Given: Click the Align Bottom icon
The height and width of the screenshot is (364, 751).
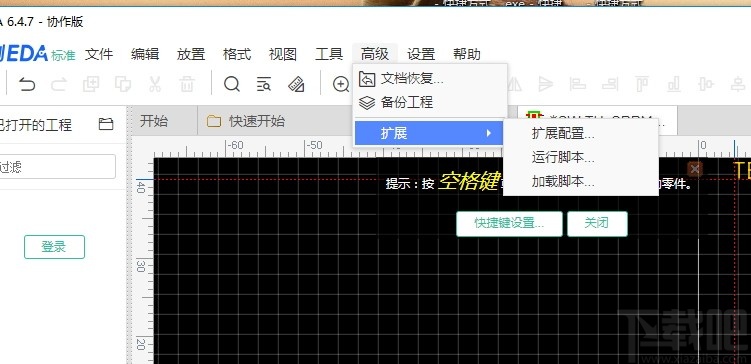Looking at the screenshot, I should [674, 85].
